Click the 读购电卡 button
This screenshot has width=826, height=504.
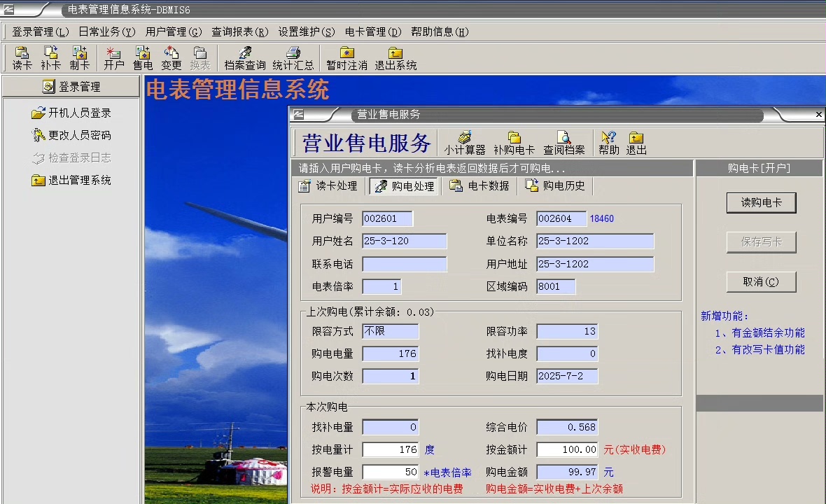tap(761, 202)
